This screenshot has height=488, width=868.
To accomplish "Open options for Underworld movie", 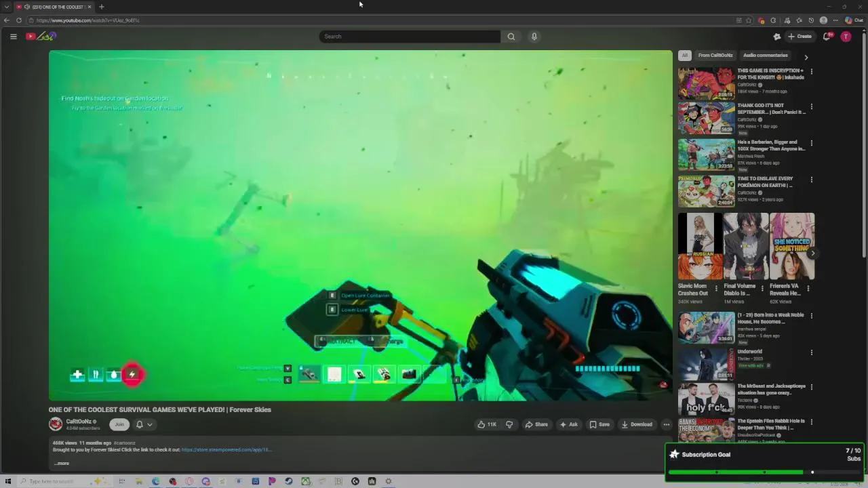I will pyautogui.click(x=812, y=352).
